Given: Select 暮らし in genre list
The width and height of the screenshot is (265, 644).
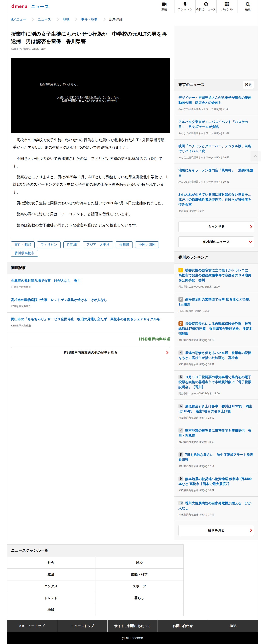Looking at the screenshot, I should (x=139, y=598).
